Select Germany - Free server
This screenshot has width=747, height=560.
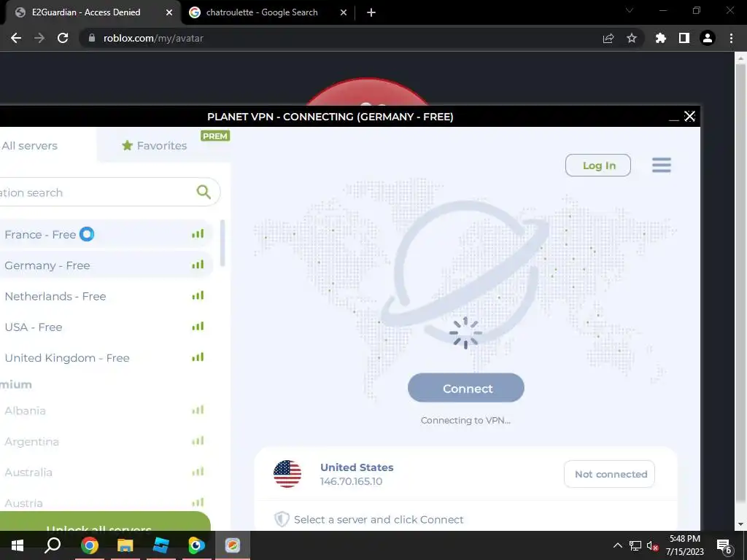tap(106, 265)
